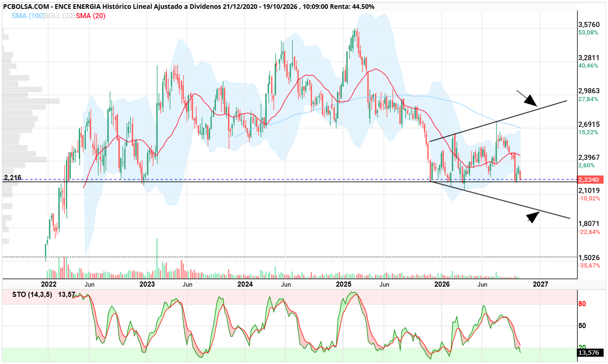Viewport: 608px width, 364px height.
Task: Click the stochastic 20 oversold level label
Action: coord(582,347)
